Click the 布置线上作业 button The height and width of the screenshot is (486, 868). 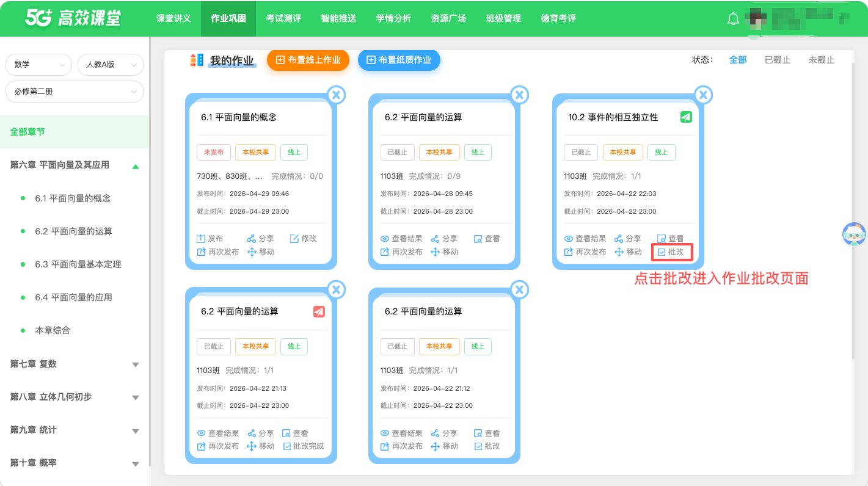point(308,60)
